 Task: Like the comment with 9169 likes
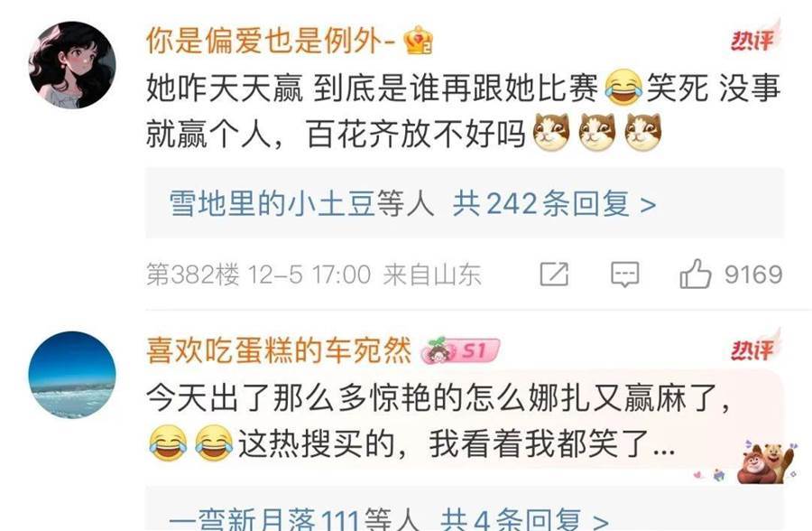click(695, 274)
